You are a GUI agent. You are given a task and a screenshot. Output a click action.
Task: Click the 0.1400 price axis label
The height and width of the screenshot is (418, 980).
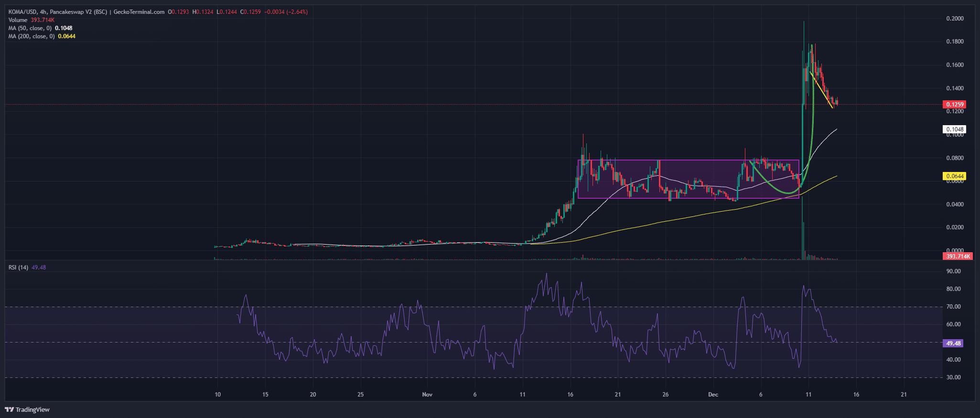pyautogui.click(x=955, y=88)
